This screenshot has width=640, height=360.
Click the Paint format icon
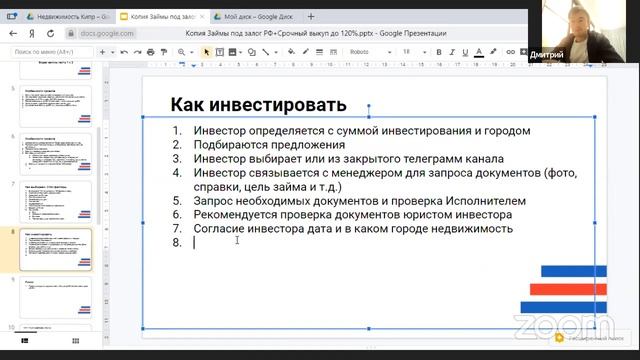click(164, 52)
